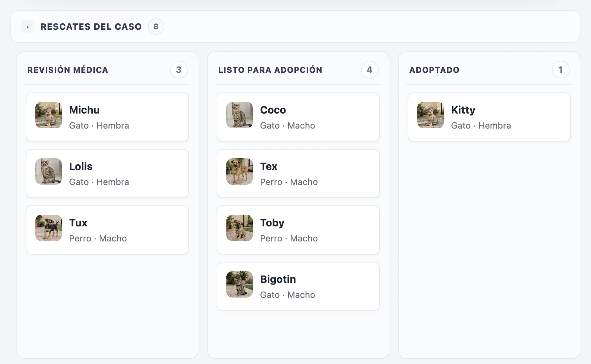Click Listo para Adopción count badge 4
The height and width of the screenshot is (364, 591).
tap(370, 70)
